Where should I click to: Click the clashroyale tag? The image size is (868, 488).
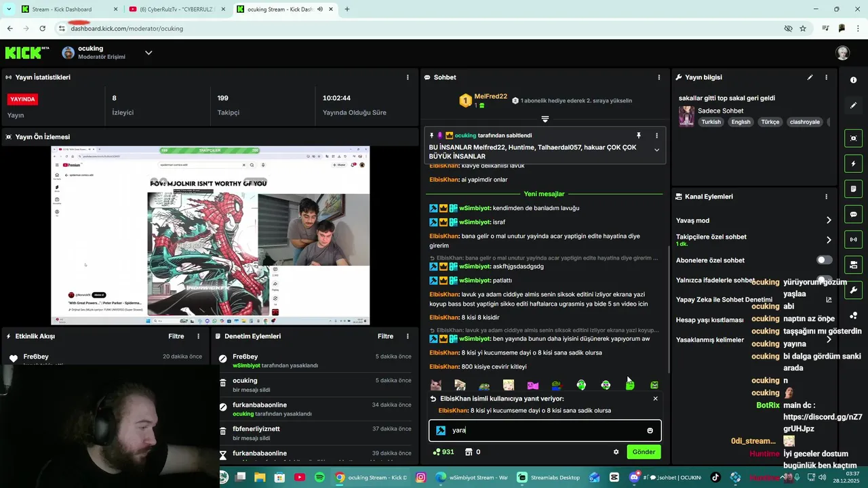805,122
